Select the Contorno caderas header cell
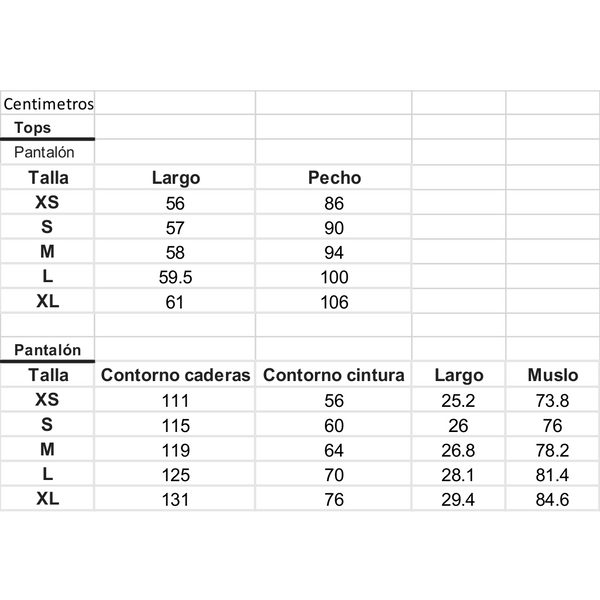 pos(175,375)
